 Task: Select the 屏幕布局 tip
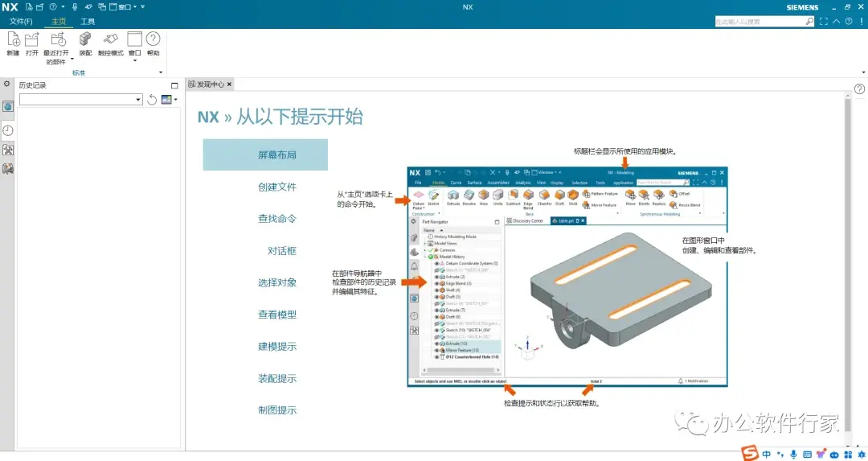[265, 154]
